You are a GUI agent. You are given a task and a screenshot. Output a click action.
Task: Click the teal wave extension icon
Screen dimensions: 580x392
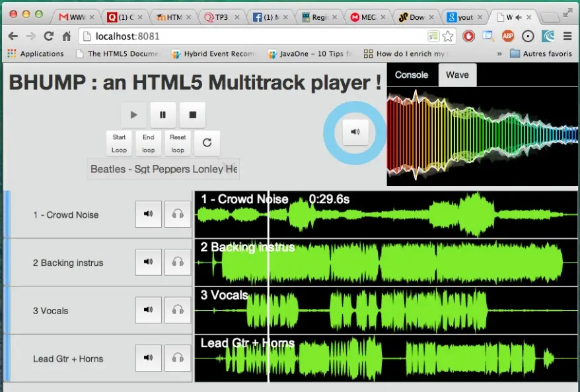(x=548, y=36)
